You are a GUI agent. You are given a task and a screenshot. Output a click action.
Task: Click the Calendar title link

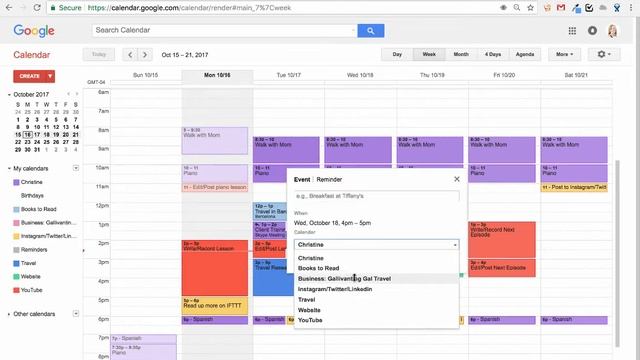coord(31,55)
